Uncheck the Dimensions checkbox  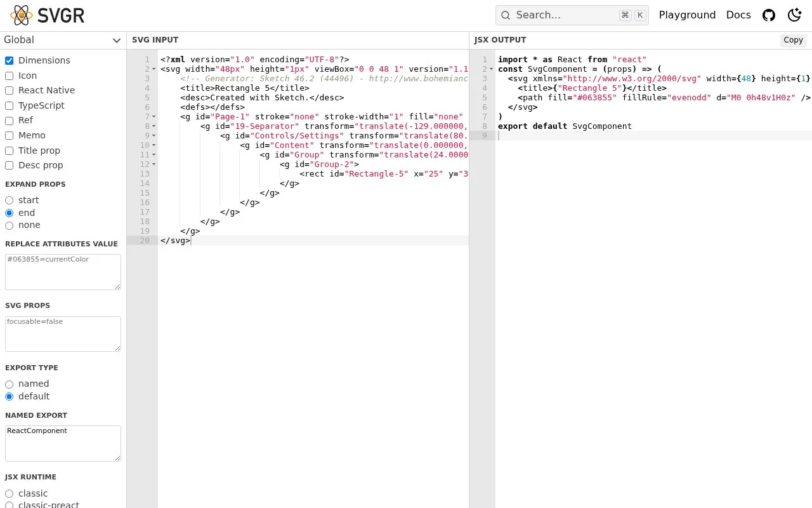[9, 60]
